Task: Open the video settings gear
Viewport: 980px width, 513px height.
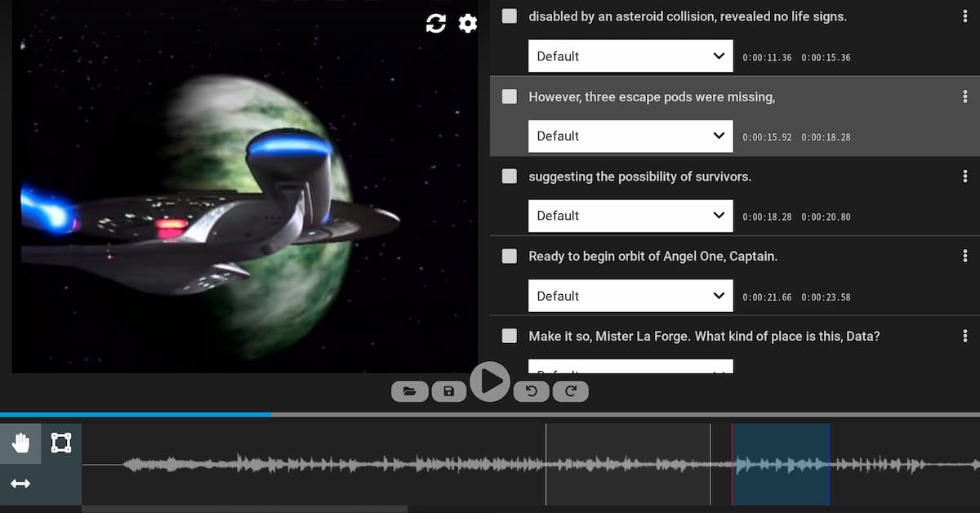Action: 468,24
